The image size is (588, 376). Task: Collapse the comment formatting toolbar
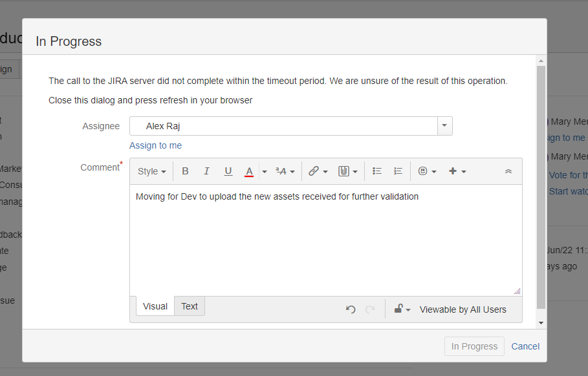508,171
